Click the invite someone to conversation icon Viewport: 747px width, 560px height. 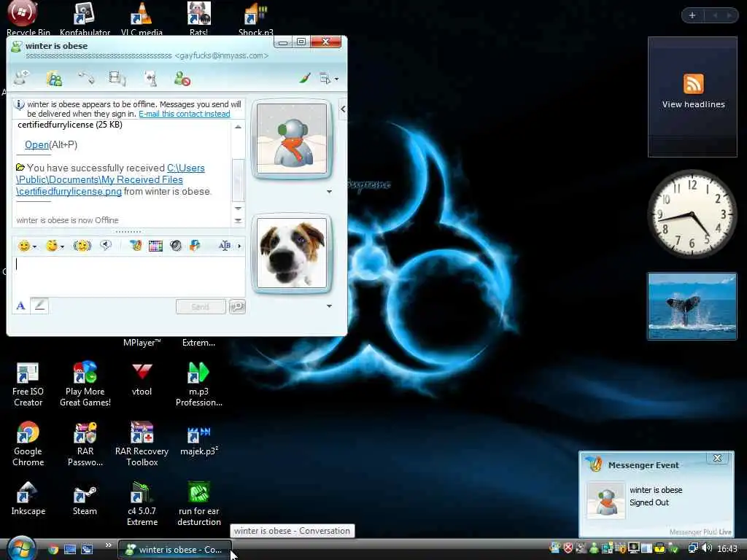21,78
